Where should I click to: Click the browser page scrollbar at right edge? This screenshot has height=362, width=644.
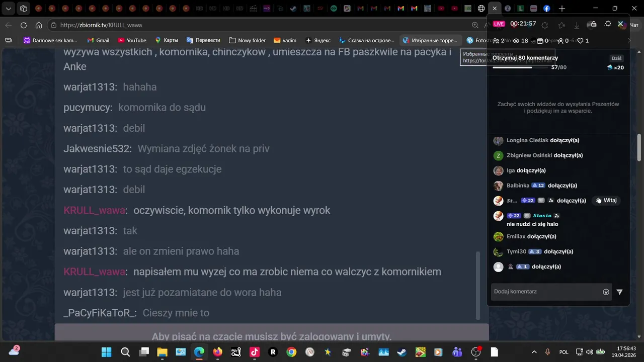639,147
